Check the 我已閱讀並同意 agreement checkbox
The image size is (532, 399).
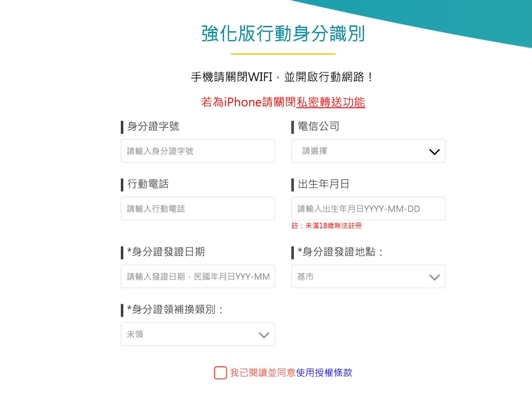[x=220, y=372]
